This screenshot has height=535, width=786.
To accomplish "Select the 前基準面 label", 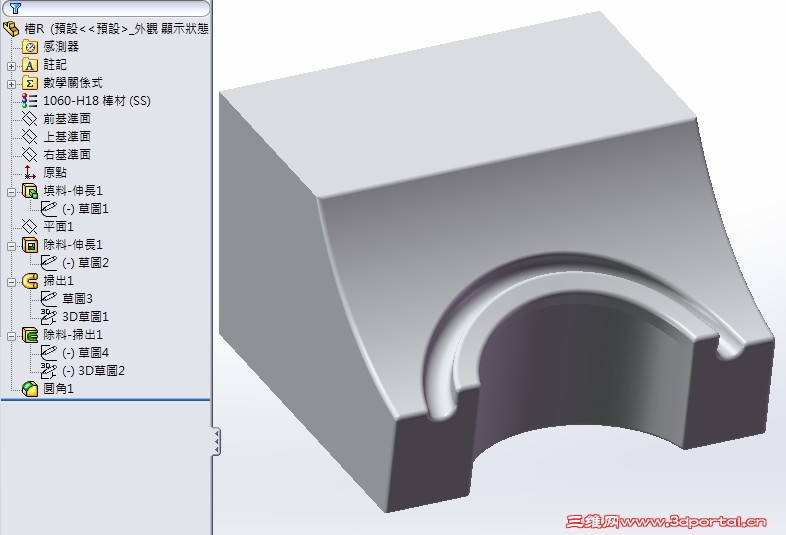I will click(67, 119).
